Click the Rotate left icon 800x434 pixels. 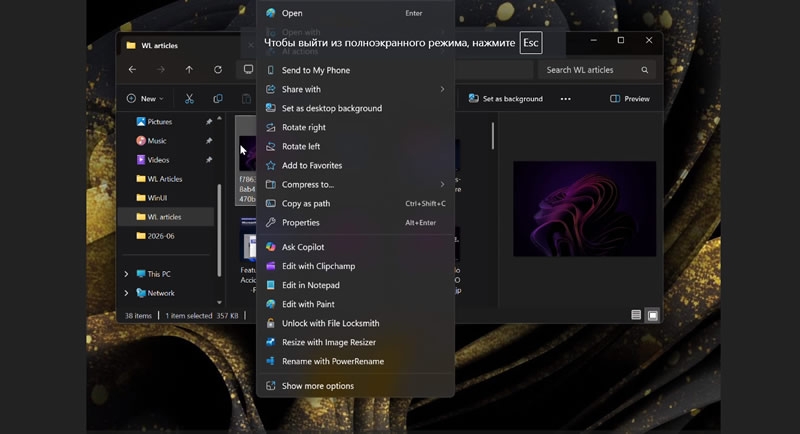(x=271, y=146)
